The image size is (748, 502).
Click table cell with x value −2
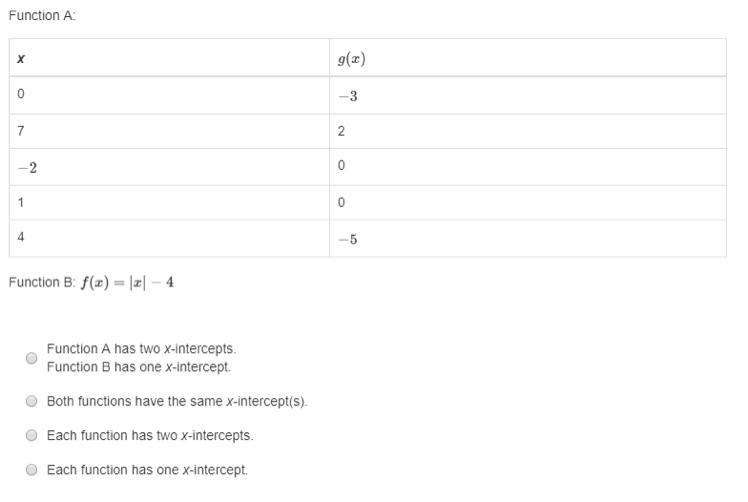(169, 167)
